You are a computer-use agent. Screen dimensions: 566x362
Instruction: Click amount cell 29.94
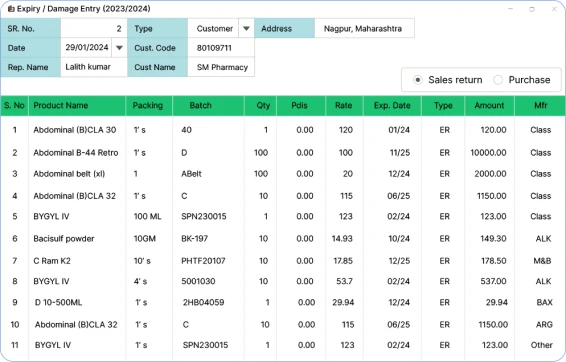point(497,302)
